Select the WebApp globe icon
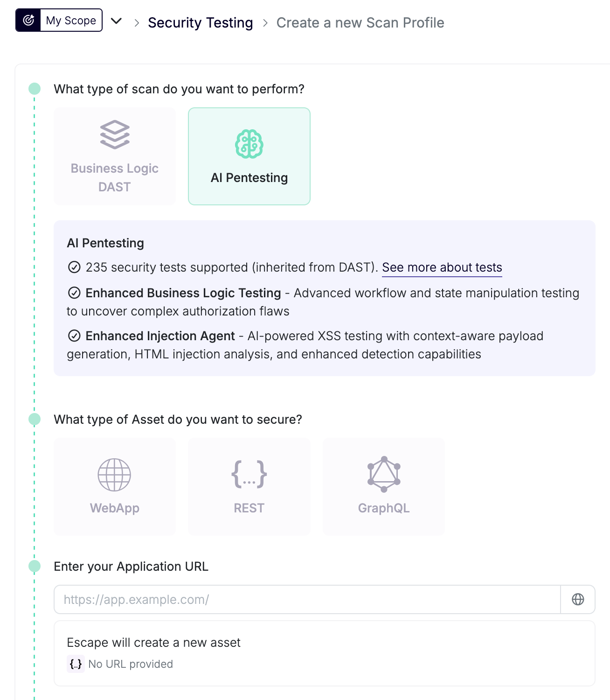 coord(114,475)
